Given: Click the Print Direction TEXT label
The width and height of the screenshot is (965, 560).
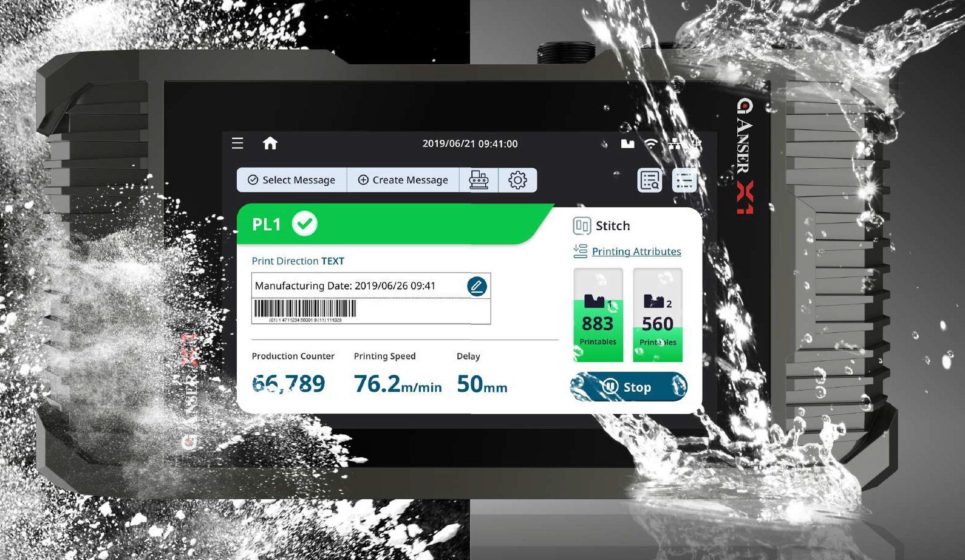Looking at the screenshot, I should pyautogui.click(x=298, y=261).
